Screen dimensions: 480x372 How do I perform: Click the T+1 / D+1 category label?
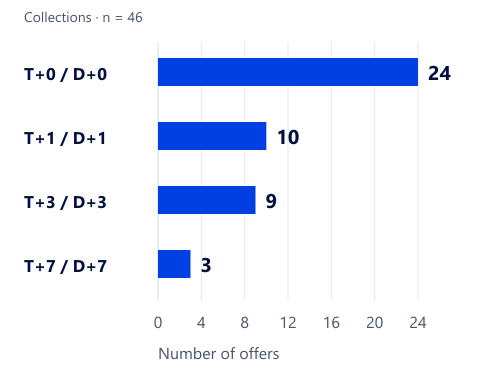pyautogui.click(x=65, y=138)
